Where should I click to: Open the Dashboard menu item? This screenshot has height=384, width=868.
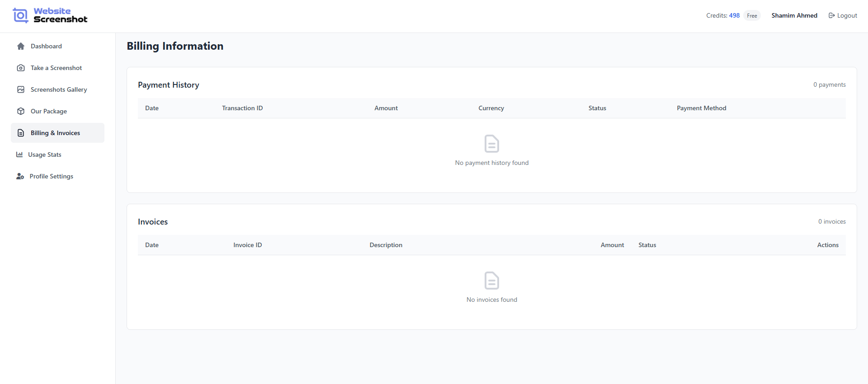[57, 46]
